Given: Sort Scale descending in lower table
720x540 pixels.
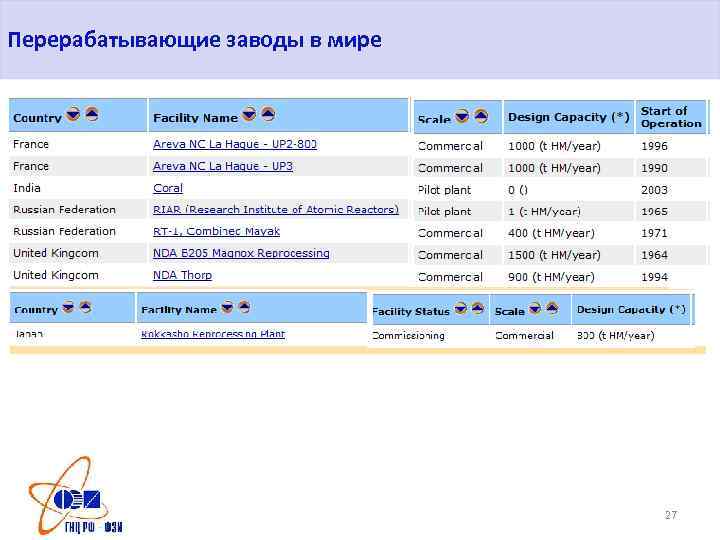Looking at the screenshot, I should point(535,309).
